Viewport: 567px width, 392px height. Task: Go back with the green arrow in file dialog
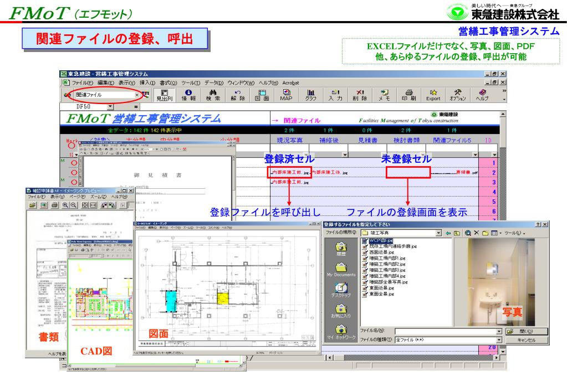click(x=448, y=233)
